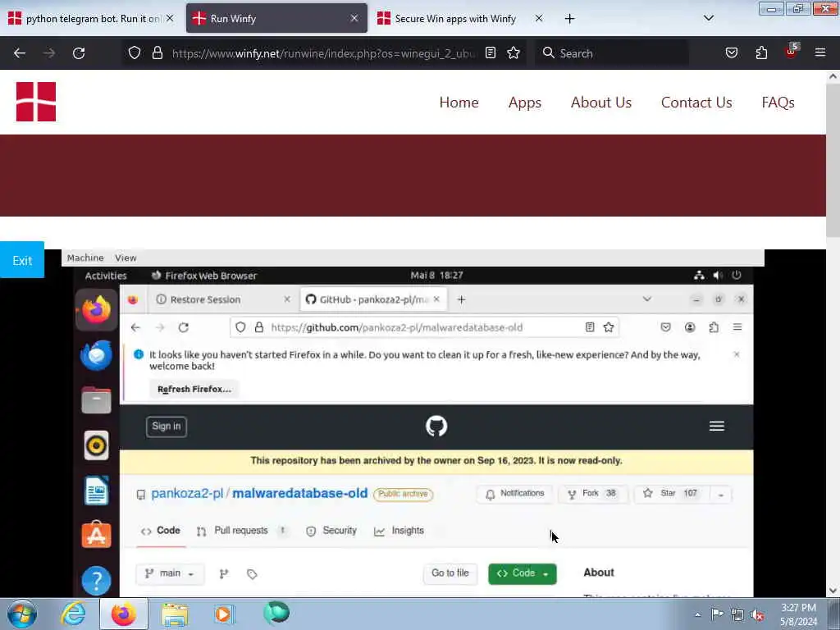Screen dimensions: 840x630
Task: Click the Refresh Firefox… button
Action: (x=194, y=389)
